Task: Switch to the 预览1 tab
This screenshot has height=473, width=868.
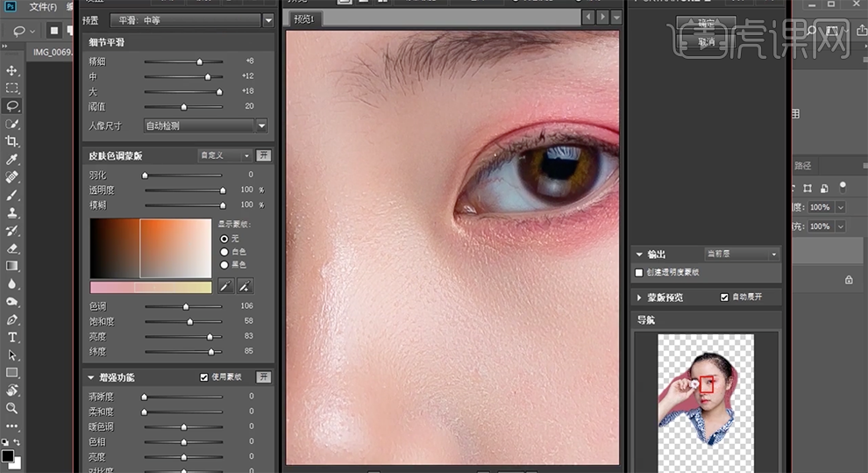Action: tap(306, 18)
